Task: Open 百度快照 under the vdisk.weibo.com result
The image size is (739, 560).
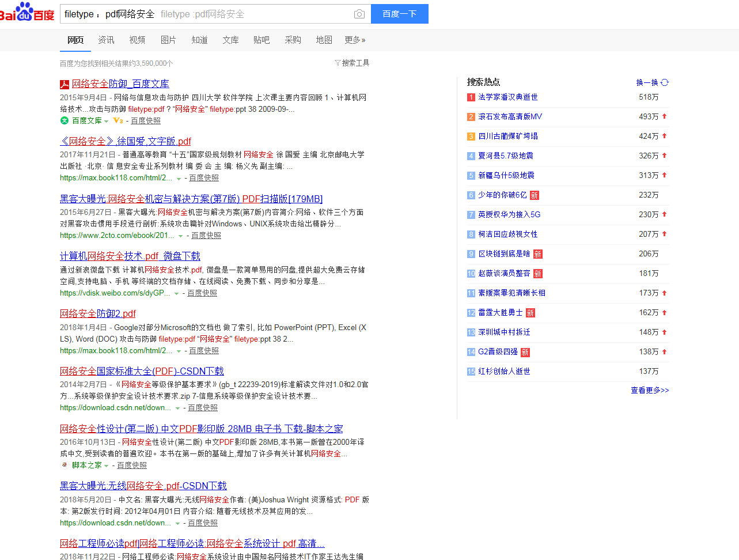Action: coord(202,293)
